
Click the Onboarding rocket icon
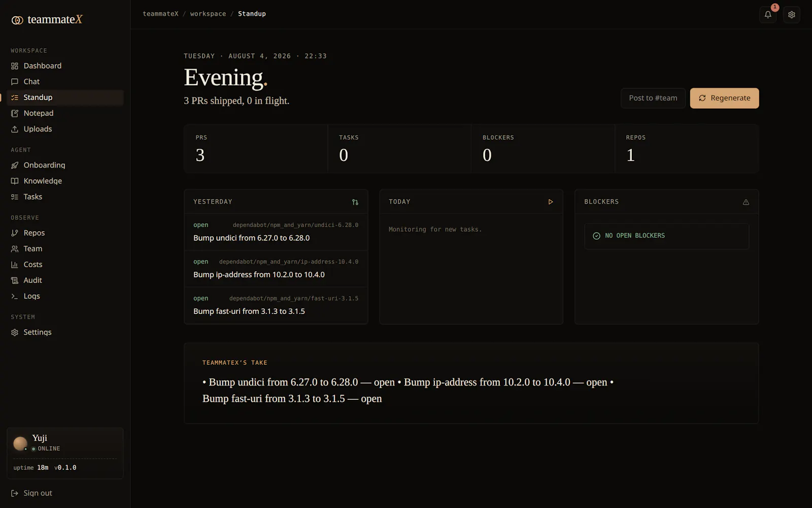click(x=15, y=165)
